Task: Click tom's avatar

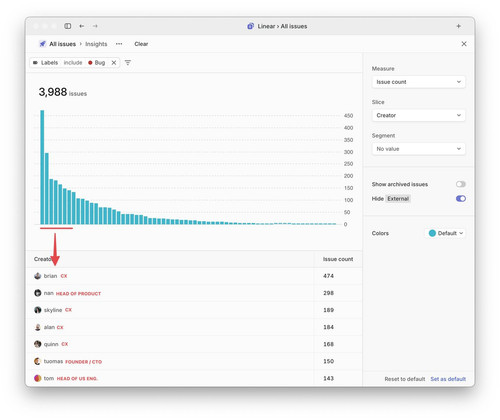Action: pos(38,378)
